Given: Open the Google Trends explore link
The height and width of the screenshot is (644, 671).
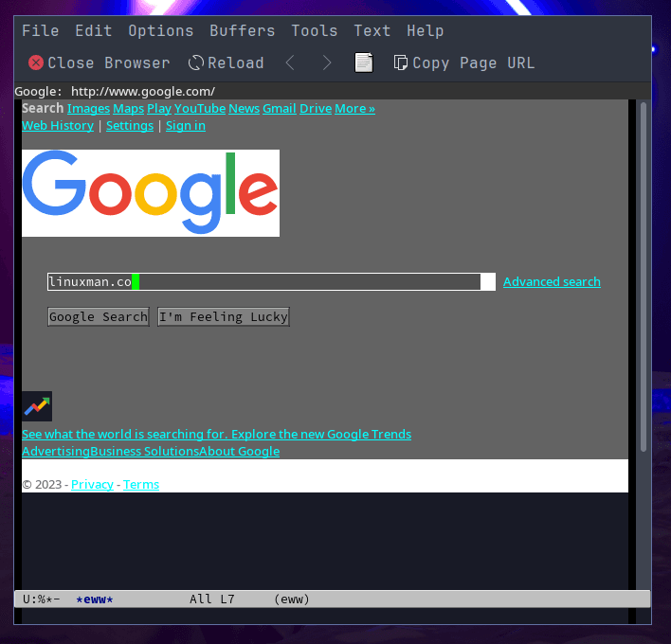Looking at the screenshot, I should (x=216, y=434).
